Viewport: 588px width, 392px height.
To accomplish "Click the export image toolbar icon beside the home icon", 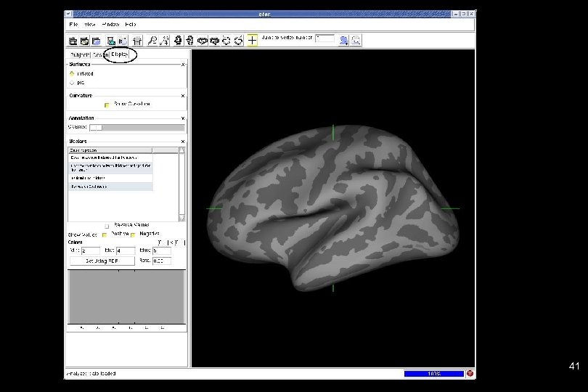I will pyautogui.click(x=123, y=41).
